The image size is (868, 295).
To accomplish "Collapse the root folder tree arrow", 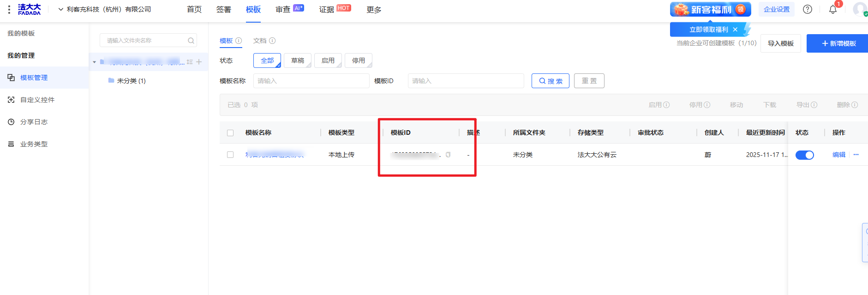I will pos(95,62).
